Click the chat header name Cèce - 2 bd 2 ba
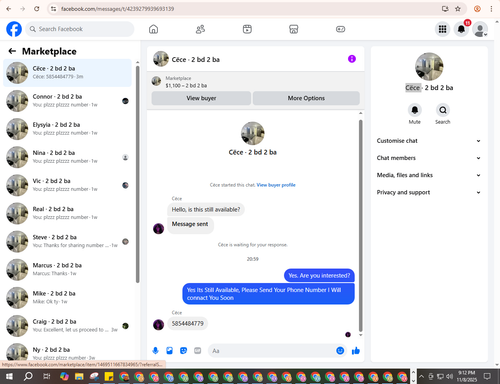 tap(196, 60)
